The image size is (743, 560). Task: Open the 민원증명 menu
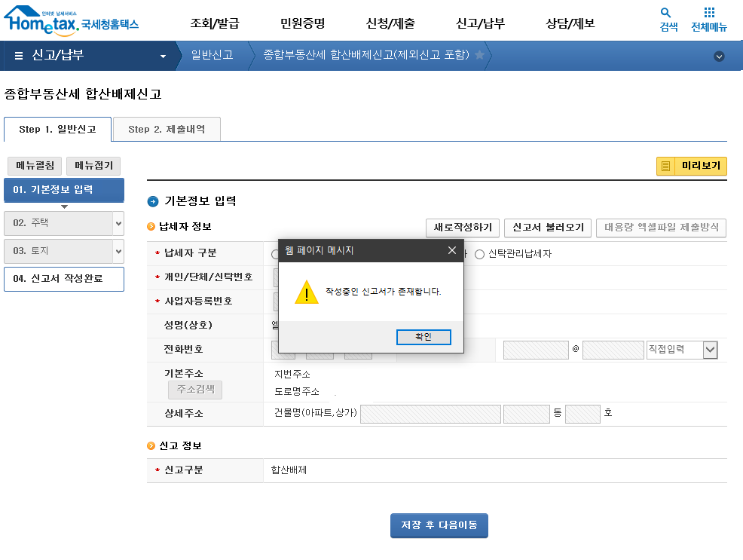click(x=302, y=23)
